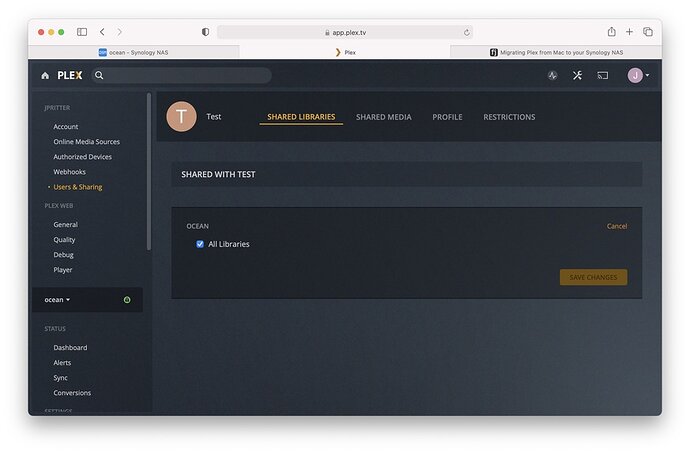Reload the page
This screenshot has width=690, height=452.
point(466,32)
